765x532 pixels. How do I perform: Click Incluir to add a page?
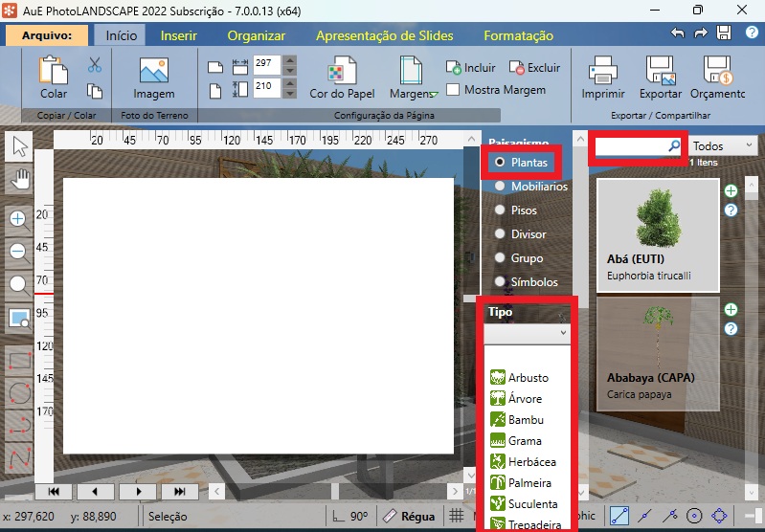(470, 67)
